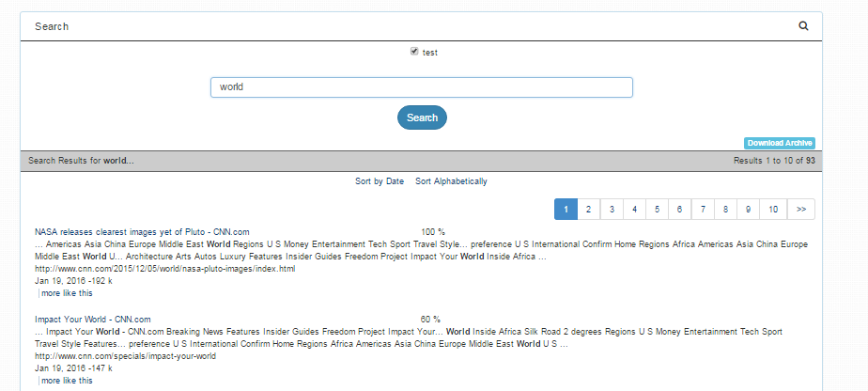Open results page 9
Image resolution: width=868 pixels, height=391 pixels.
[x=748, y=209]
